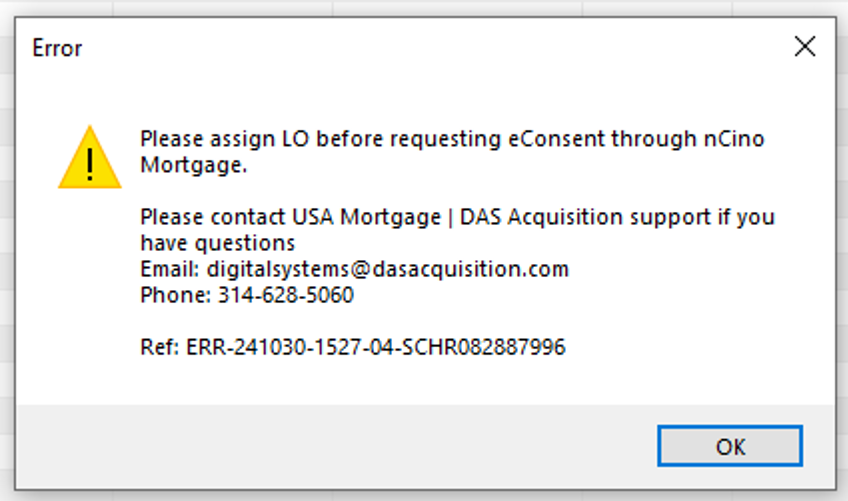Image resolution: width=848 pixels, height=501 pixels.
Task: Click the 'Email:' label
Action: click(170, 269)
